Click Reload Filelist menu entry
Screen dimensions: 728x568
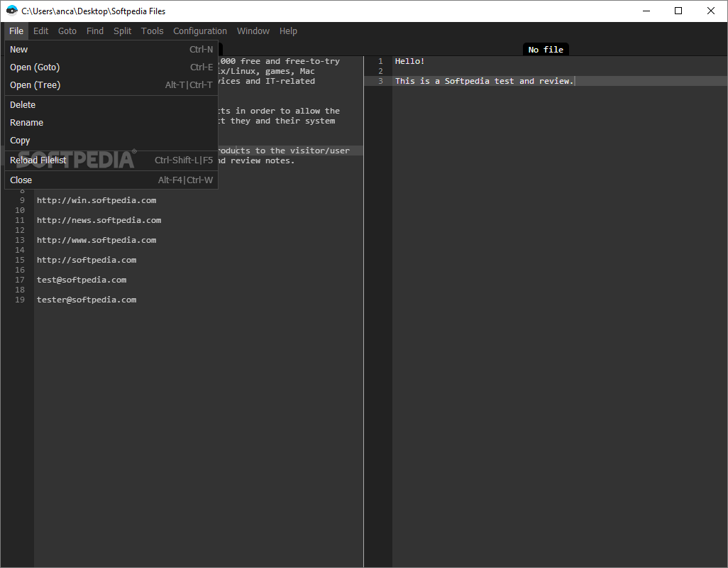tap(111, 160)
